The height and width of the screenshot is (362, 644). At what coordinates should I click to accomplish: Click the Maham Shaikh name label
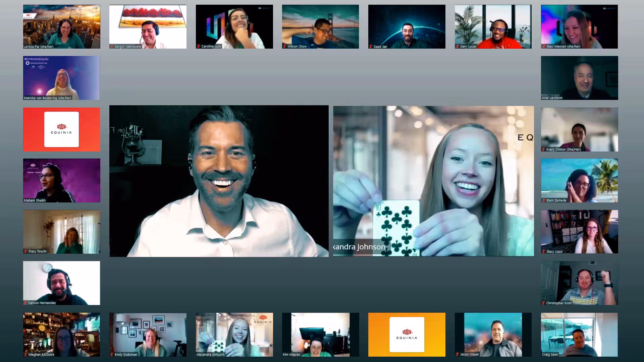coord(35,200)
